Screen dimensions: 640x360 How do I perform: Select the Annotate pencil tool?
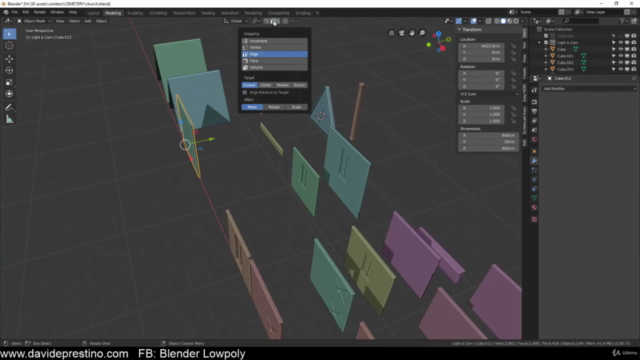(x=9, y=108)
